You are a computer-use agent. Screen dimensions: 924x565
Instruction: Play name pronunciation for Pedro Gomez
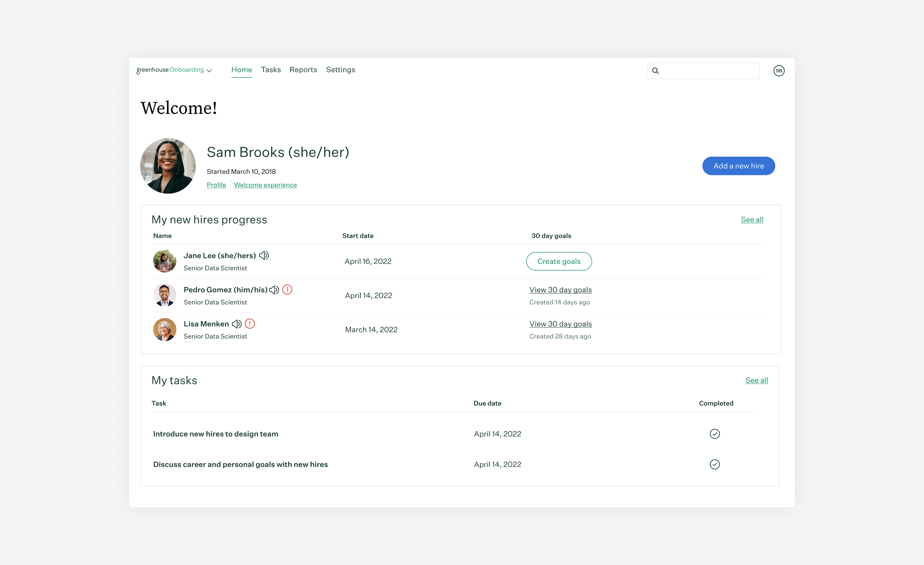274,290
